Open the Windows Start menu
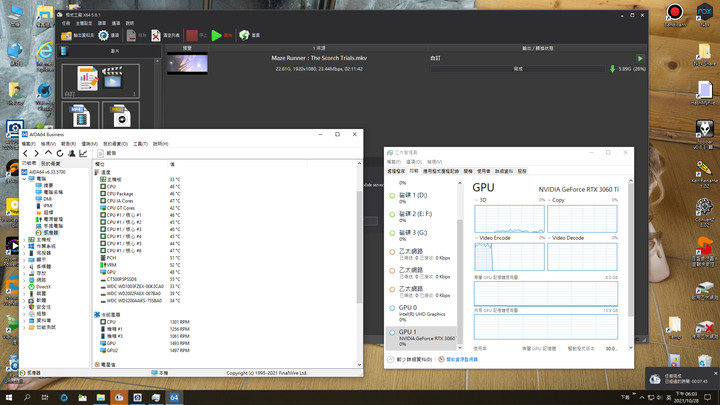 [8, 397]
